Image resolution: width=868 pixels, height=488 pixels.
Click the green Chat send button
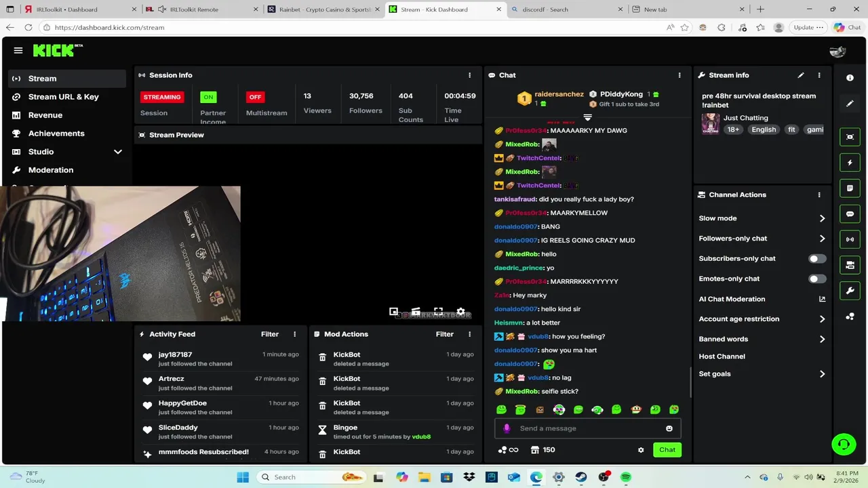(x=667, y=450)
